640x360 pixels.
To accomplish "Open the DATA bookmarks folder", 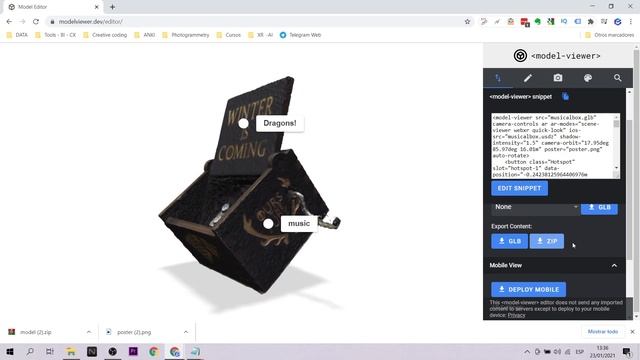I will click(x=17, y=35).
